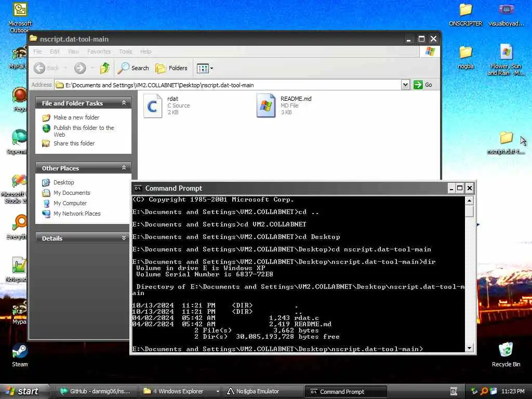Image resolution: width=532 pixels, height=399 pixels.
Task: Select the Microsoft Outlook desktop icon
Action: point(20,18)
